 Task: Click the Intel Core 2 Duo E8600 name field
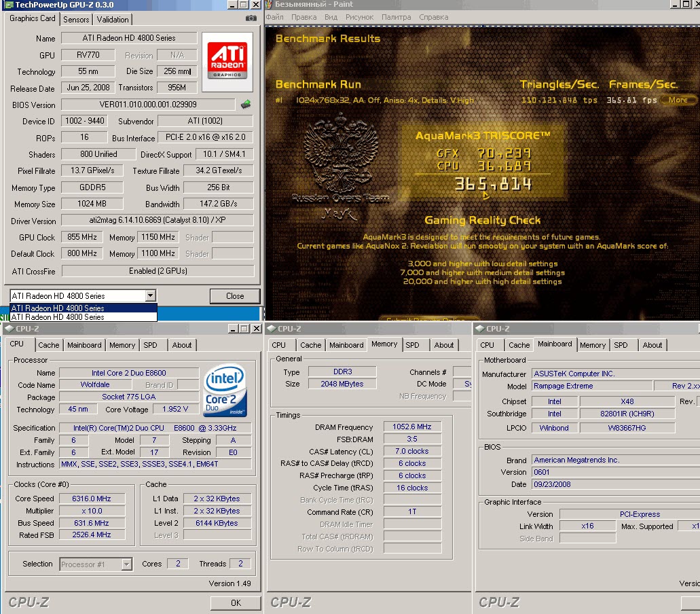pyautogui.click(x=129, y=373)
